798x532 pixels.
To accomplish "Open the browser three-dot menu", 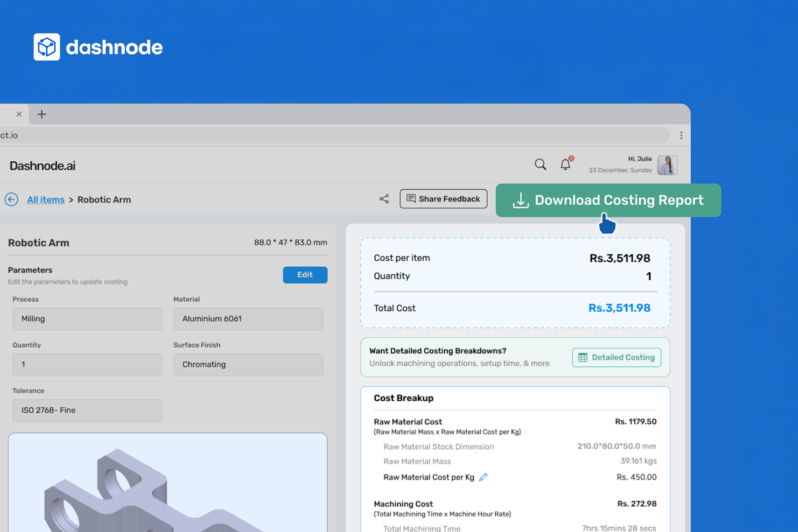I will (x=681, y=135).
